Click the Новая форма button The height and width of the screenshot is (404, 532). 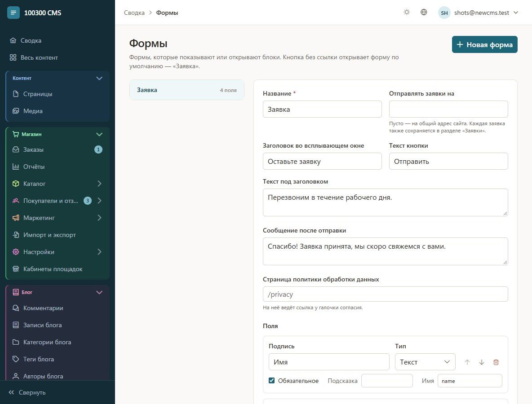484,44
